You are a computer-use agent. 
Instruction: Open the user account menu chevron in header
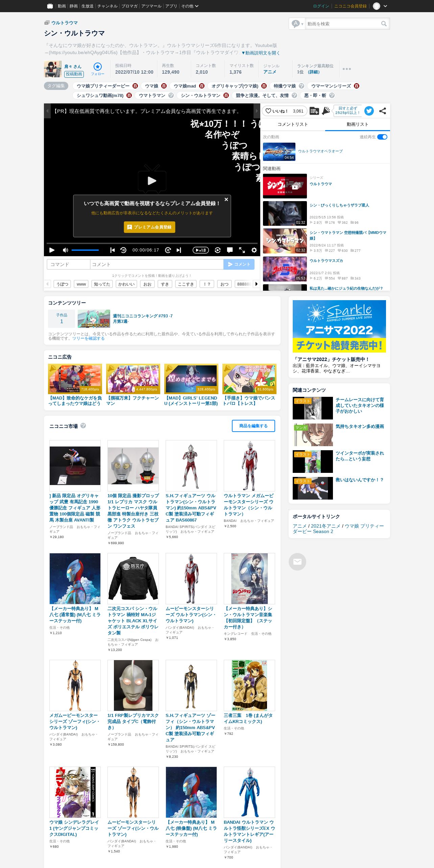coord(385,6)
